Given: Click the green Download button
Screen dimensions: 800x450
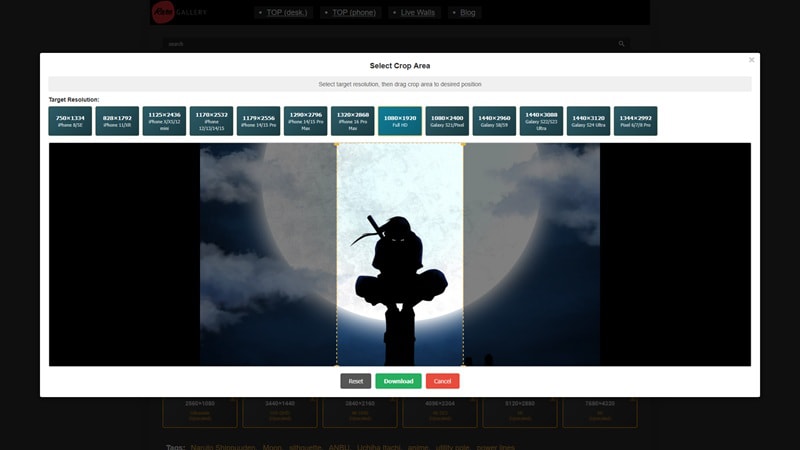Looking at the screenshot, I should coord(398,381).
